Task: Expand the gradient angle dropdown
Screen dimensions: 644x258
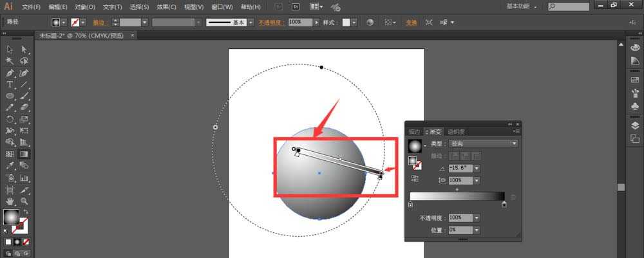Action: (476, 168)
